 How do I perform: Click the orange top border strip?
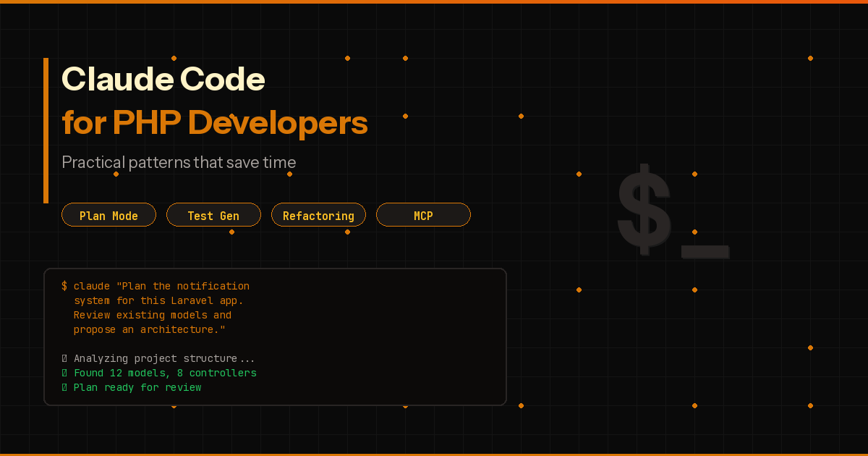(434, 2)
